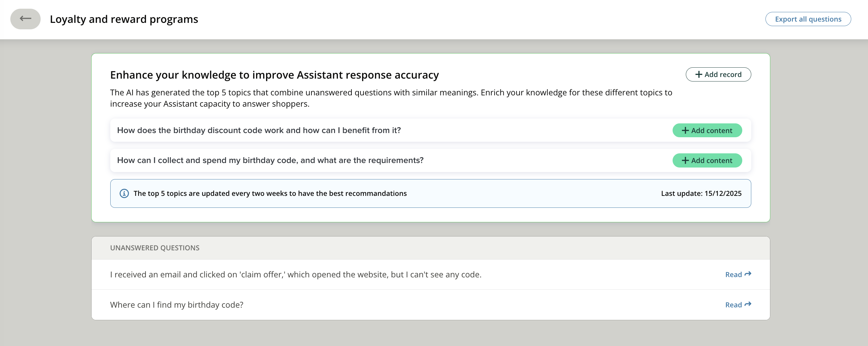Click the info icon in the update notice
This screenshot has width=868, height=346.
pos(124,194)
